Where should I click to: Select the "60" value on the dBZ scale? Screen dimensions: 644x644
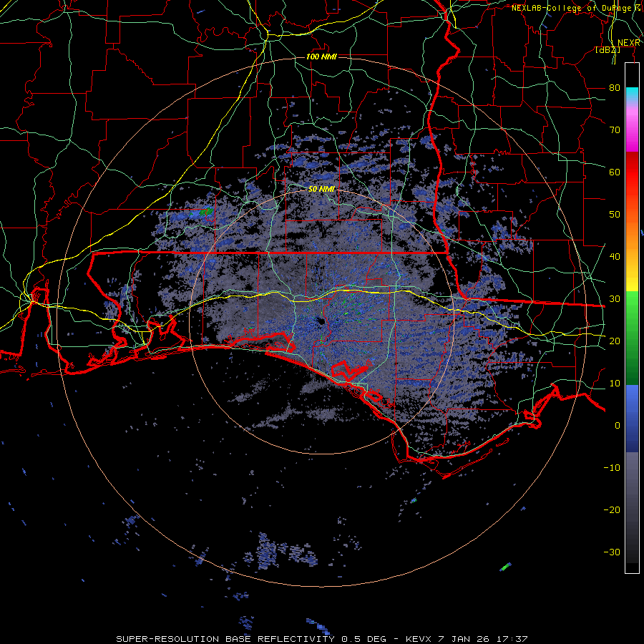[615, 172]
